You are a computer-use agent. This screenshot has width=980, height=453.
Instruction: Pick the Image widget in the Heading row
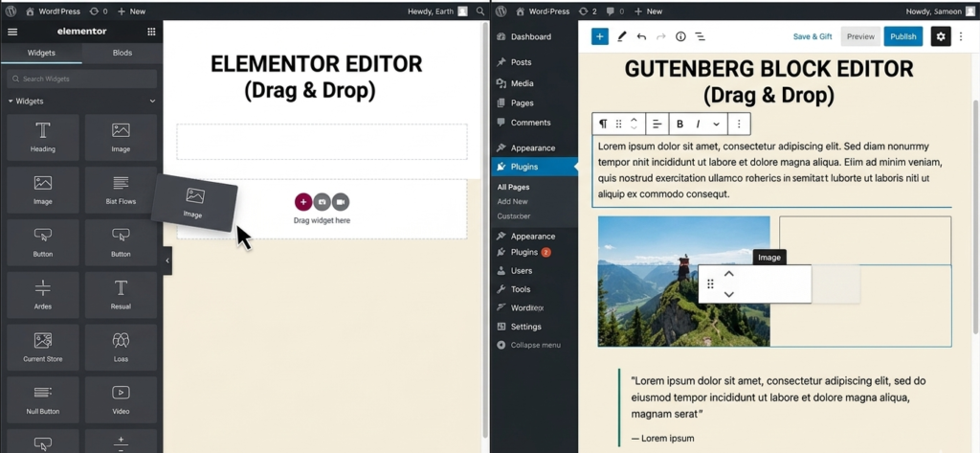pos(121,137)
